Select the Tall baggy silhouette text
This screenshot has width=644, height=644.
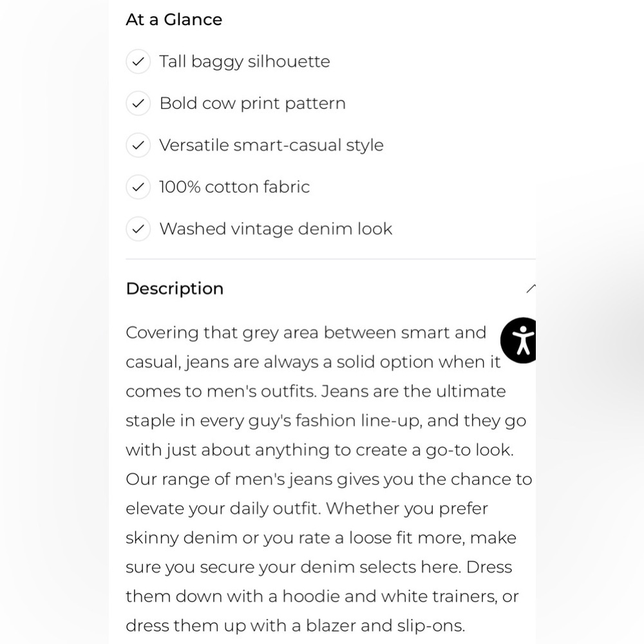coord(245,62)
